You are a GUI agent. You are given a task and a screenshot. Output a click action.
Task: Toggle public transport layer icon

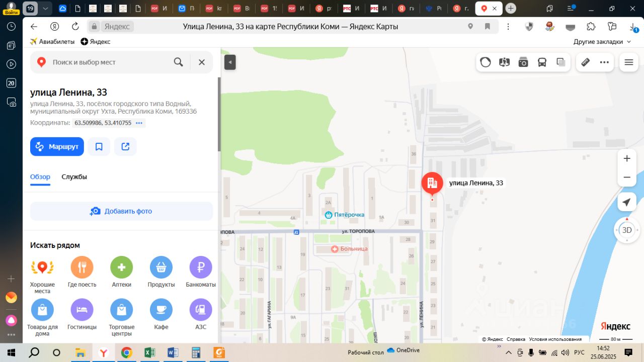542,62
